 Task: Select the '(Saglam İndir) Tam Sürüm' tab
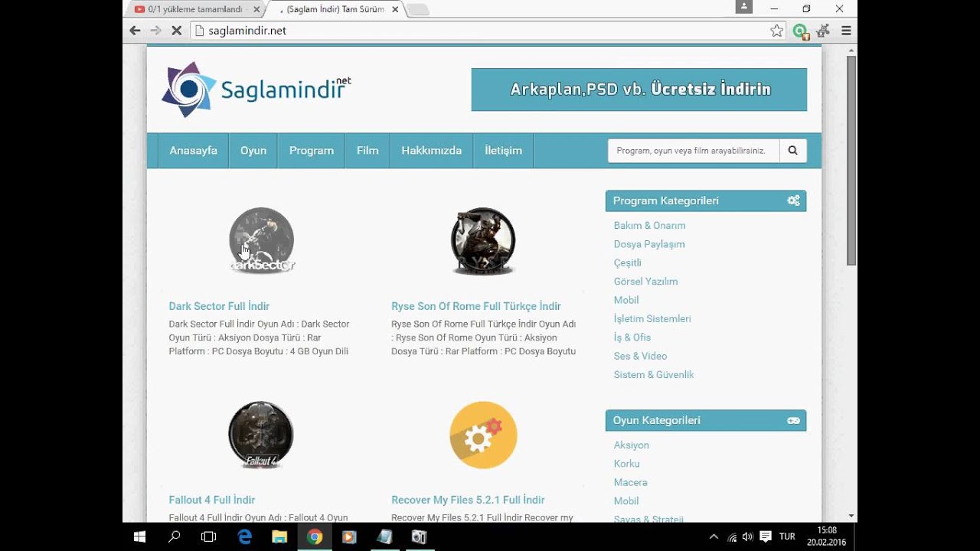click(331, 9)
